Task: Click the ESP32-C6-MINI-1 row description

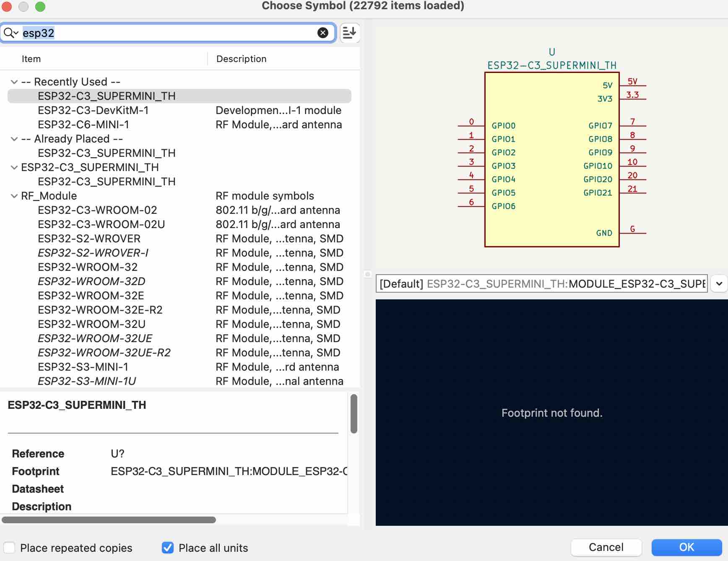Action: pyautogui.click(x=279, y=125)
